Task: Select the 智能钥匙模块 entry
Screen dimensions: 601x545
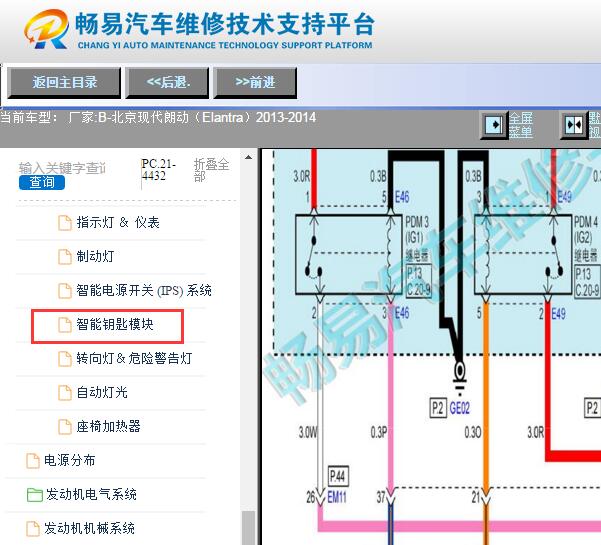Action: coord(115,325)
